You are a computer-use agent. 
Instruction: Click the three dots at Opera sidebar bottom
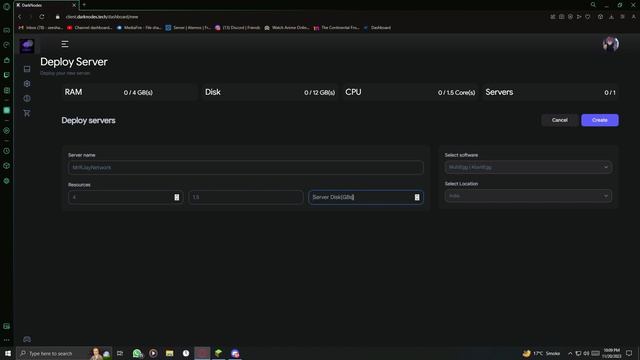7,340
